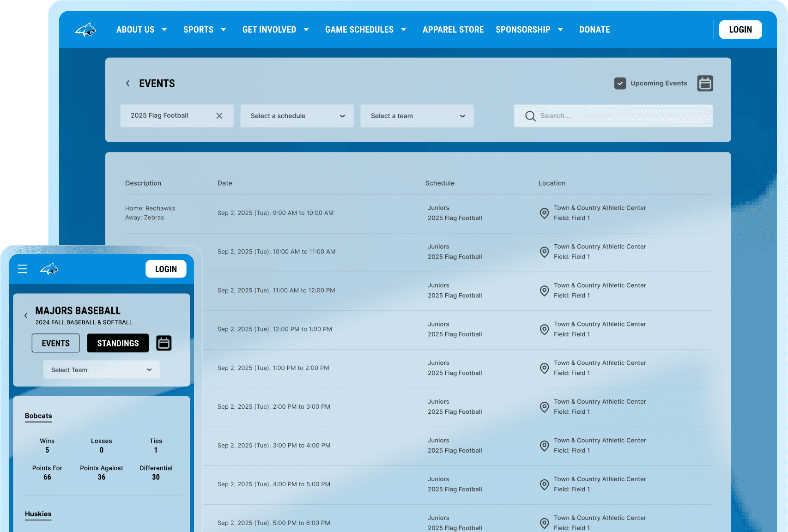The height and width of the screenshot is (532, 788).
Task: Click the 9:00 AM to 10:00 AM date
Action: coord(275,213)
